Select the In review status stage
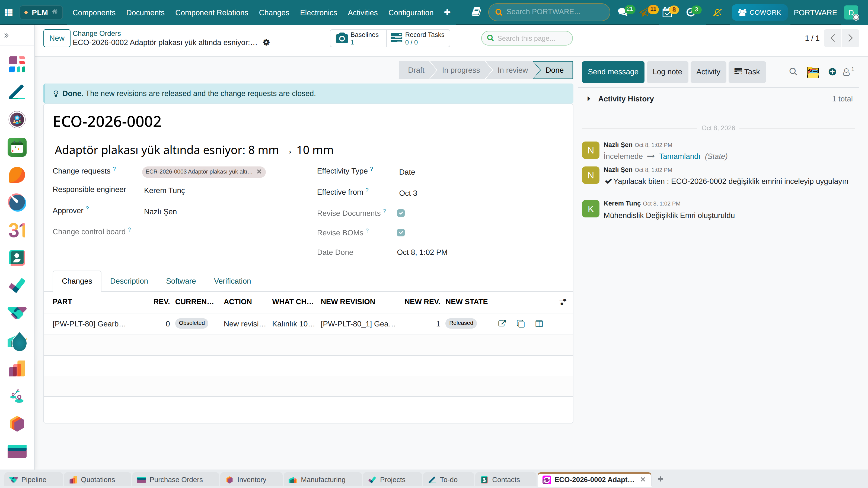The height and width of the screenshot is (488, 868). tap(512, 70)
